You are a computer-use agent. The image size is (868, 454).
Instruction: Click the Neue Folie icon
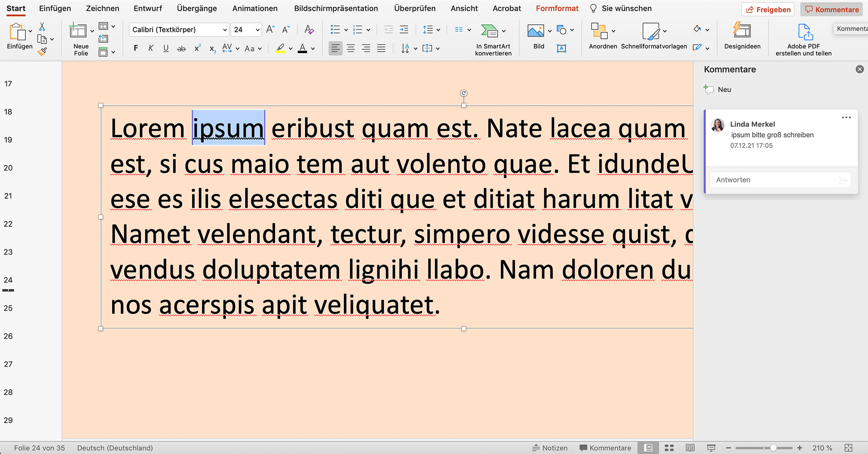coord(78,30)
